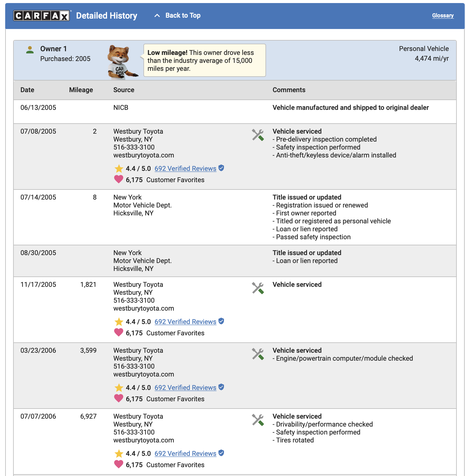Click the verified shield badge in the 03/23/2006 row
This screenshot has width=465, height=476.
coord(222,387)
